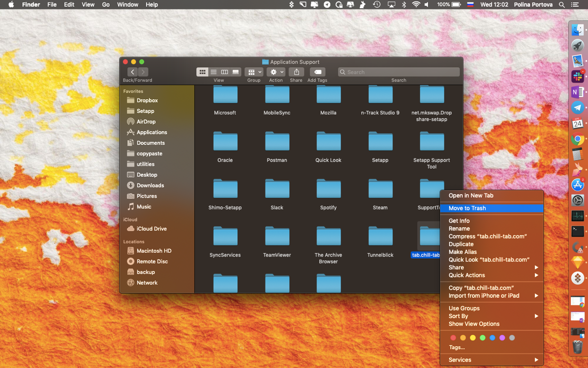Screen dimensions: 588x368
Task: Choose Compress "tab.chill-tab.com"
Action: (x=492, y=236)
